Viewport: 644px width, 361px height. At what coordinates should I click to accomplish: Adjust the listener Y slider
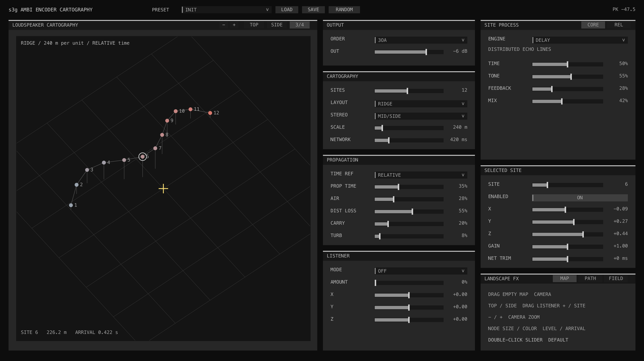(x=409, y=307)
